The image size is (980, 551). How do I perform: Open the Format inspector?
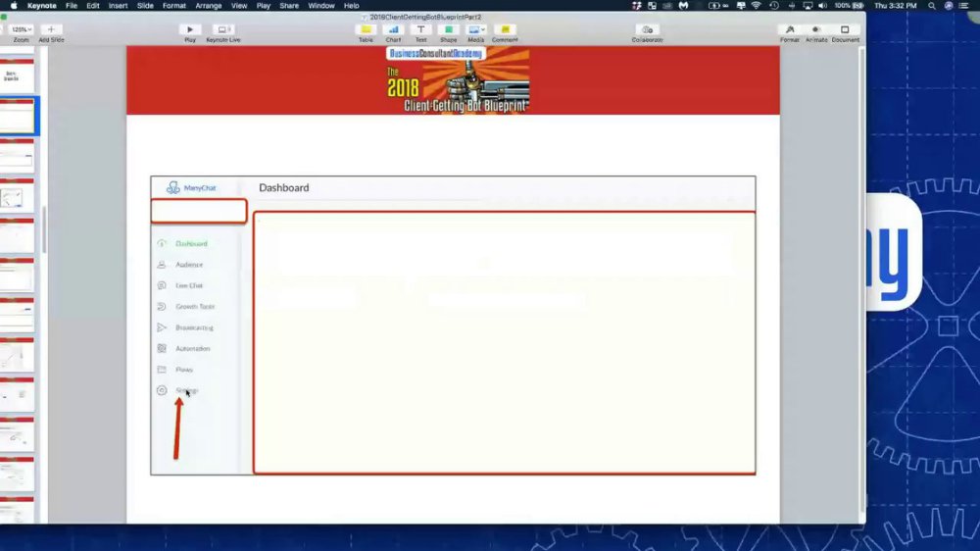coord(789,29)
